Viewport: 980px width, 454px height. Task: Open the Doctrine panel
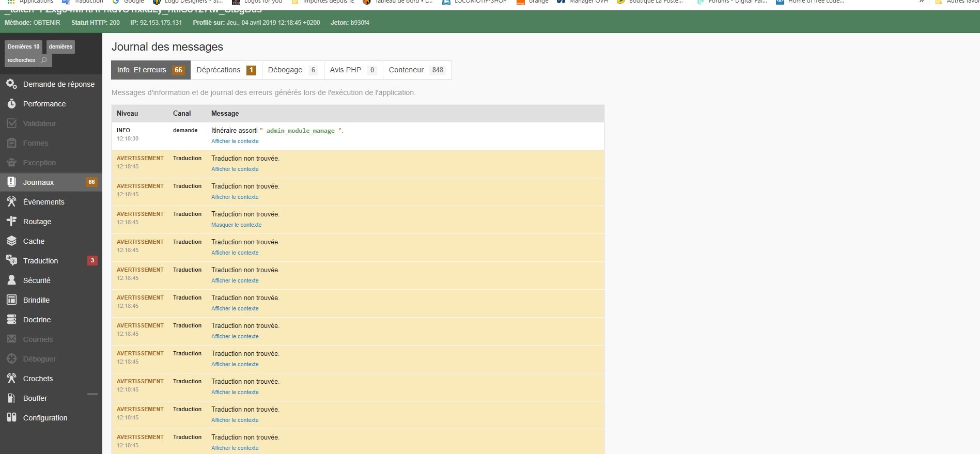51,320
